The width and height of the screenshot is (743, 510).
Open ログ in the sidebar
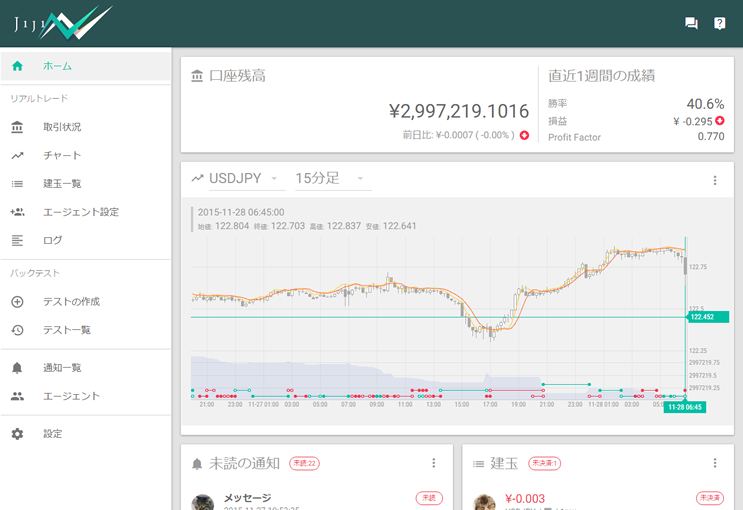85,240
